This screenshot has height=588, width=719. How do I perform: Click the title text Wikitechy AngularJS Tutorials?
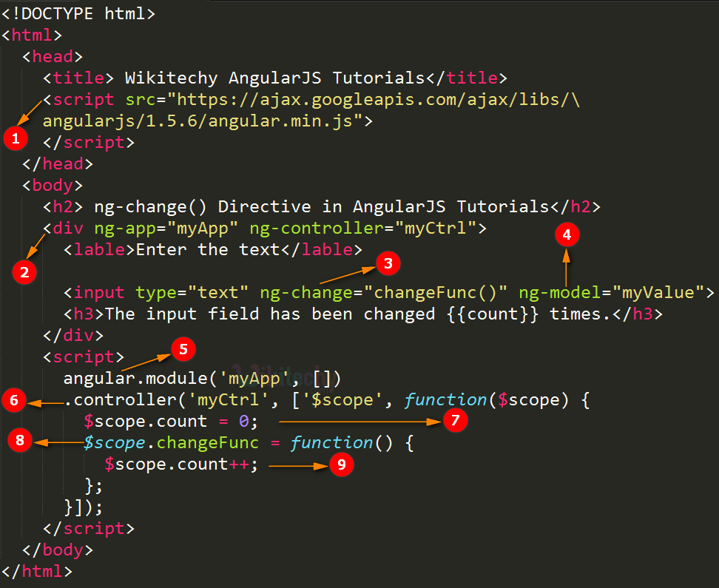[x=275, y=78]
